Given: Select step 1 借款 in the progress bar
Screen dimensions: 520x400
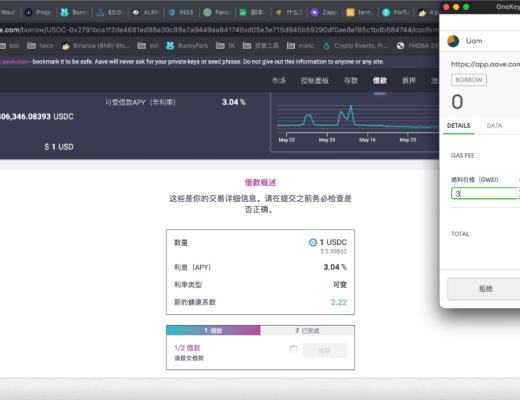Looking at the screenshot, I should (x=213, y=330).
